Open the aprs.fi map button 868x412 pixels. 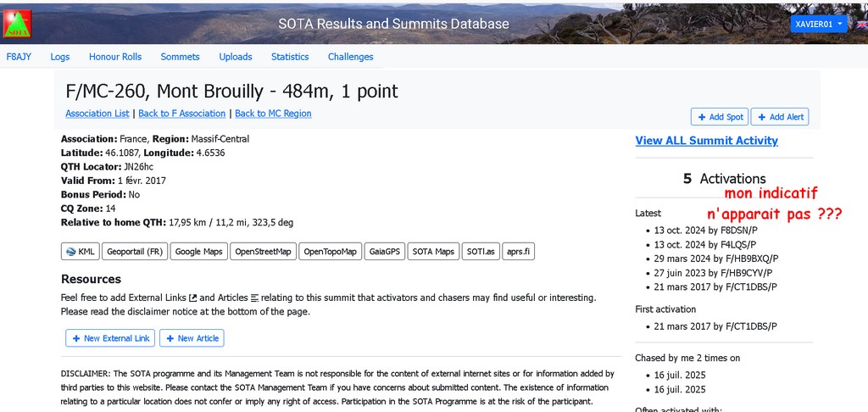[518, 252]
